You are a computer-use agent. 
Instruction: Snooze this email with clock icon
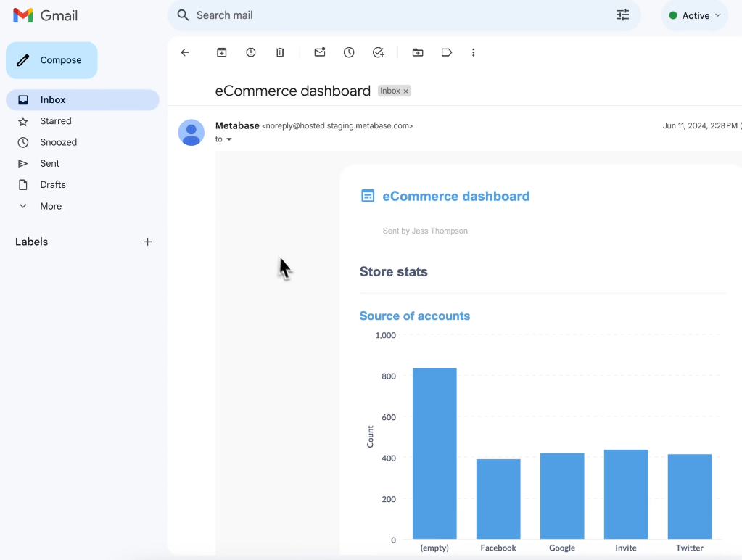349,52
